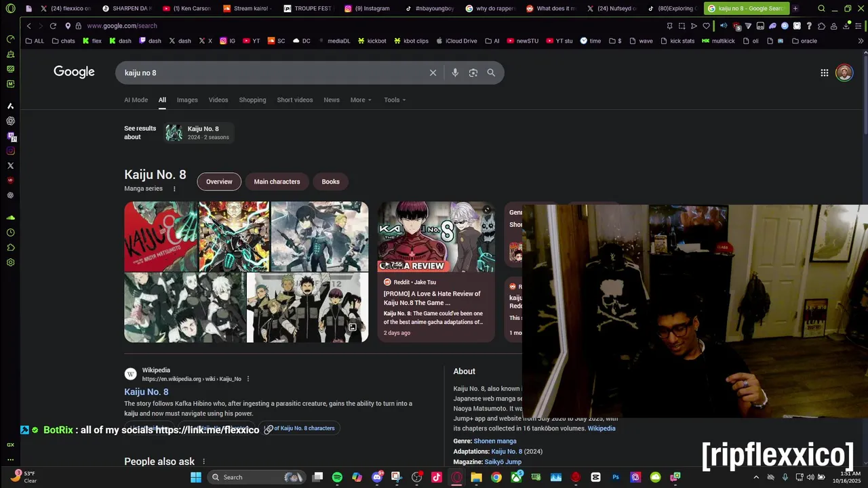The height and width of the screenshot is (488, 868).
Task: Open the downloads icon in the toolbar
Action: pyautogui.click(x=848, y=26)
